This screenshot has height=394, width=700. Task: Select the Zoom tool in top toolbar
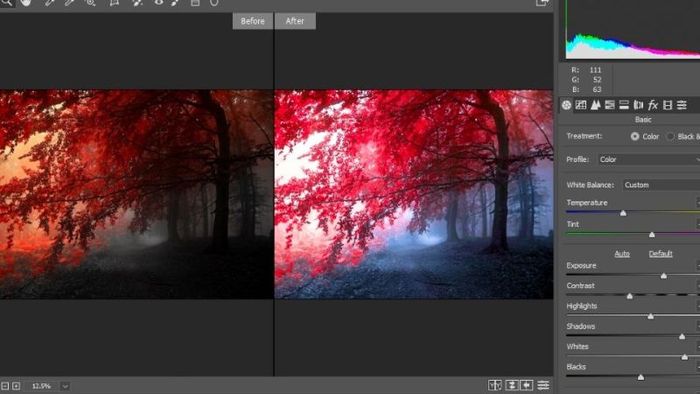(6, 2)
